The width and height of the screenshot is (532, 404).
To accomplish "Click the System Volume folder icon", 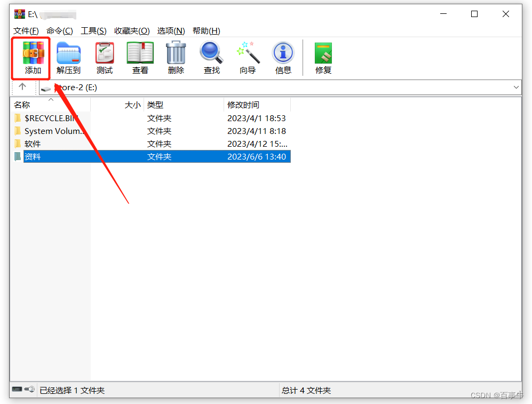I will 18,131.
